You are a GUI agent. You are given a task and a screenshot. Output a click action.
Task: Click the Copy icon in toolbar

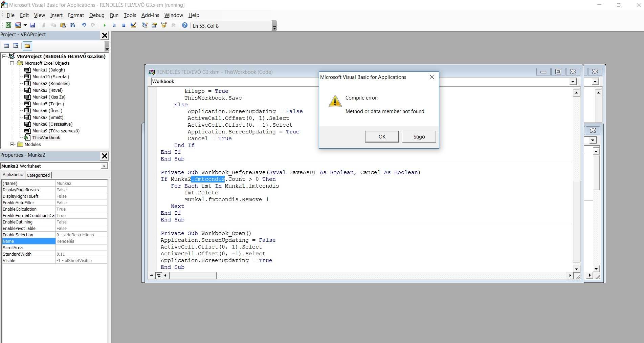tap(53, 25)
